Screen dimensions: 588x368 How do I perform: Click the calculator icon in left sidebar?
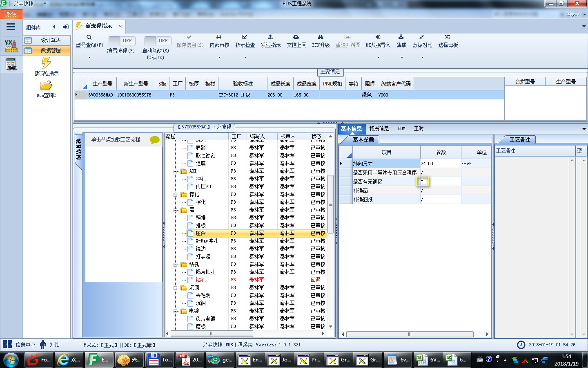[11, 64]
